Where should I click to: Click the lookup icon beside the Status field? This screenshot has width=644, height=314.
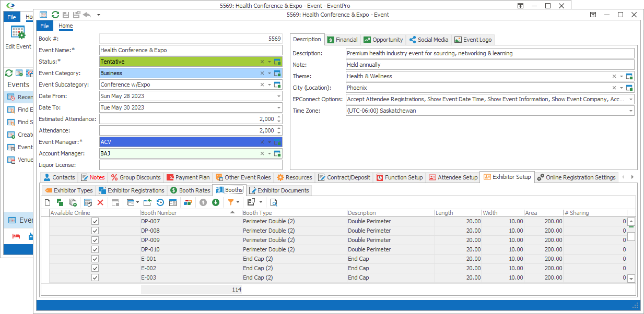pyautogui.click(x=278, y=62)
